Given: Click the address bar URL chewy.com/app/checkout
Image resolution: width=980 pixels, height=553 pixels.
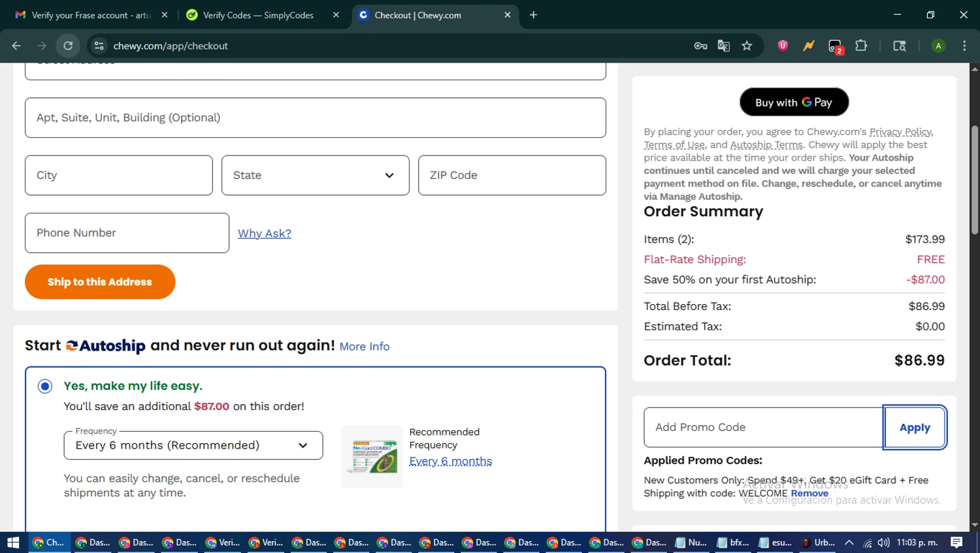Looking at the screenshot, I should 171,46.
